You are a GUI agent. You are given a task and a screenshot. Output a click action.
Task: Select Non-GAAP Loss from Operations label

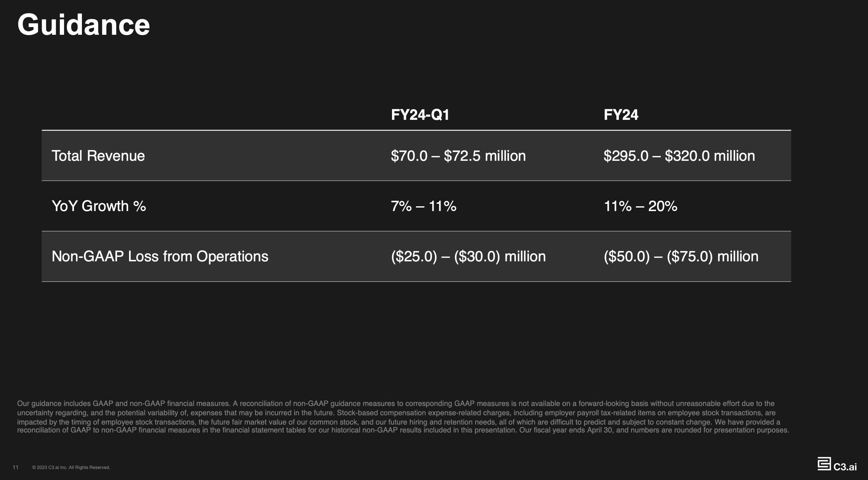(160, 257)
